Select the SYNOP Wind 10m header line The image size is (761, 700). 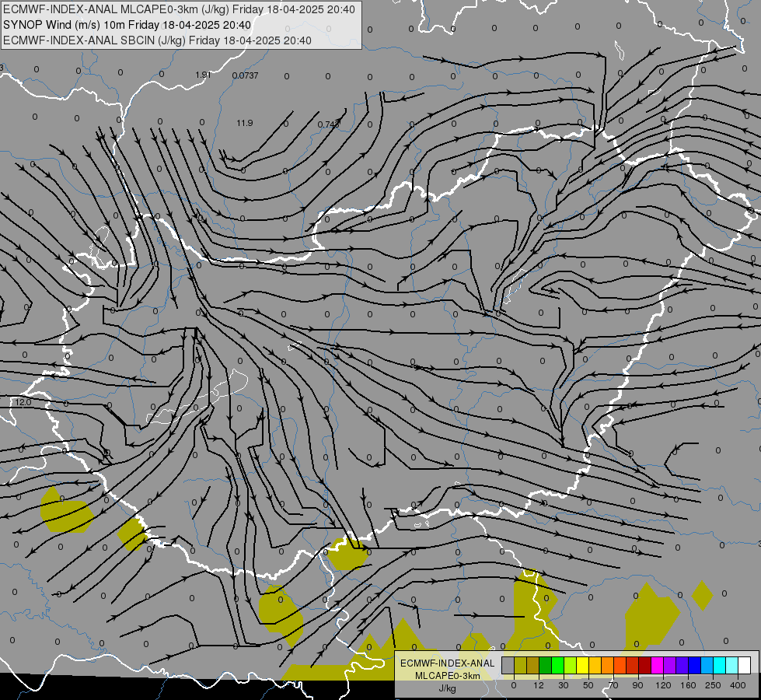click(x=127, y=25)
